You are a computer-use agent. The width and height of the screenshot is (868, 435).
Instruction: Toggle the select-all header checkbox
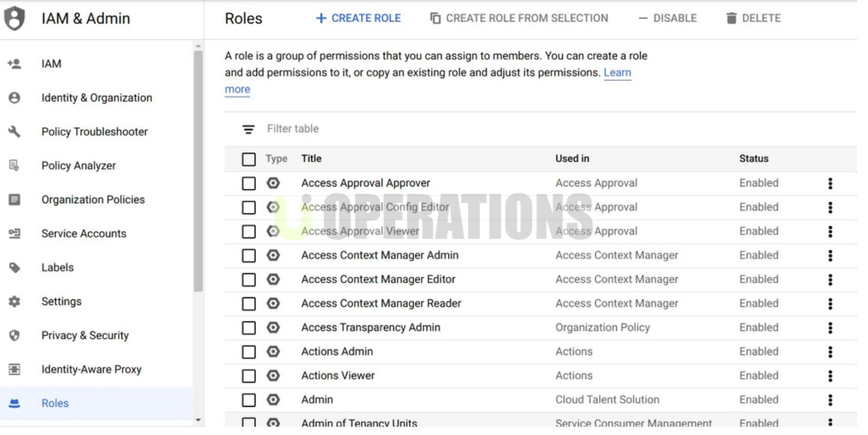click(x=248, y=159)
